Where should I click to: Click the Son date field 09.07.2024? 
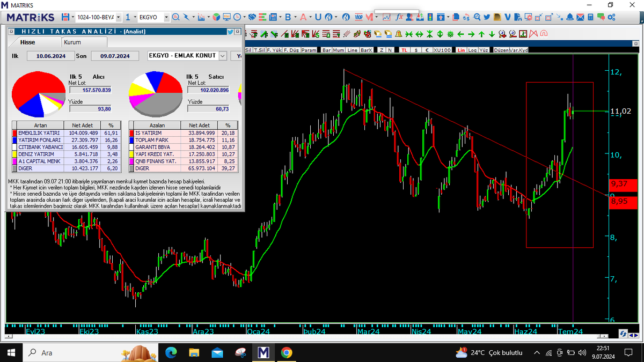click(x=115, y=56)
